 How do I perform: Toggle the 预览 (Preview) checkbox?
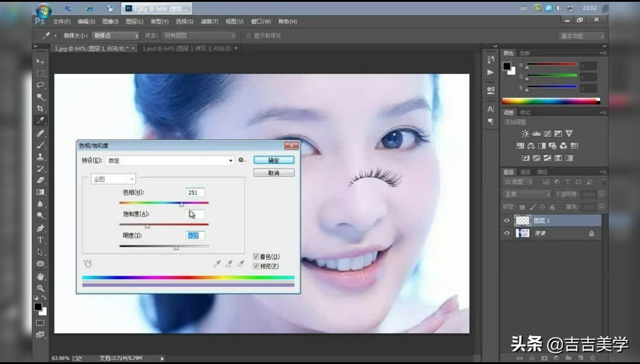256,266
